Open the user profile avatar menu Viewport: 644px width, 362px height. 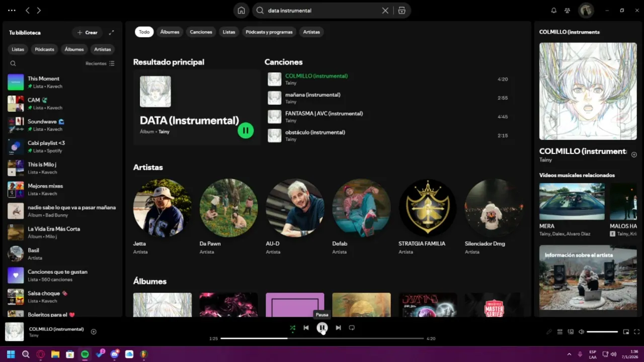click(x=586, y=10)
